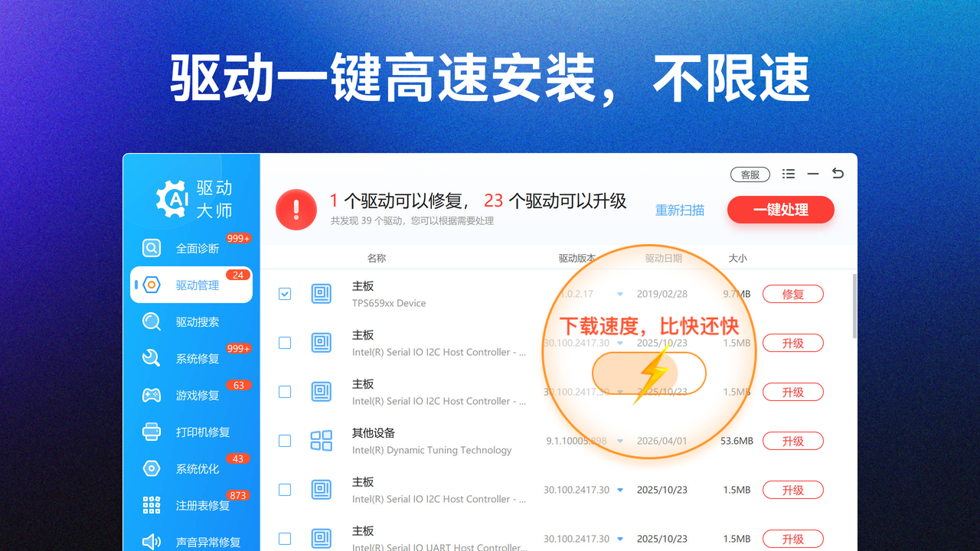The height and width of the screenshot is (551, 980).
Task: Click the 53.6MB size value
Action: click(737, 441)
